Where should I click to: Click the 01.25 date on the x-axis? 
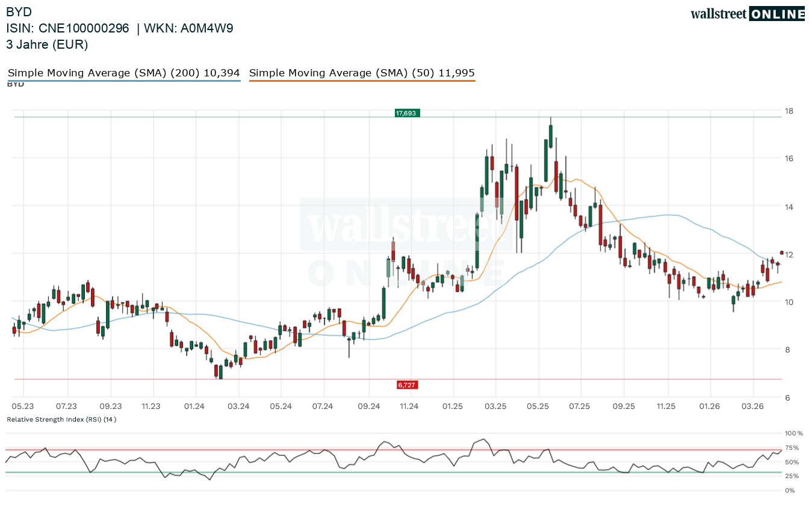pos(452,407)
